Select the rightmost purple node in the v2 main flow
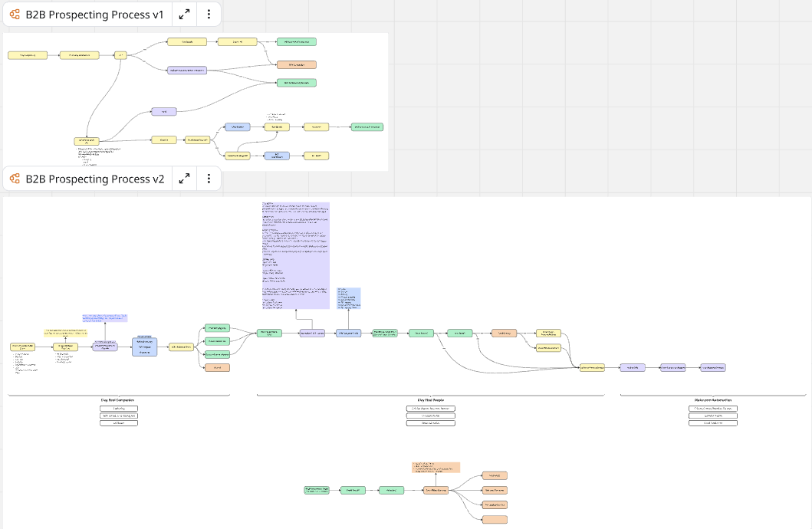Image resolution: width=812 pixels, height=529 pixels. point(714,367)
